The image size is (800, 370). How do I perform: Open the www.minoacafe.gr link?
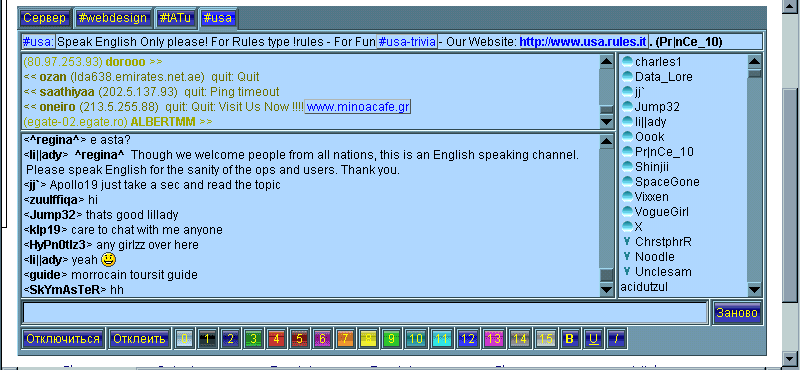tap(358, 107)
